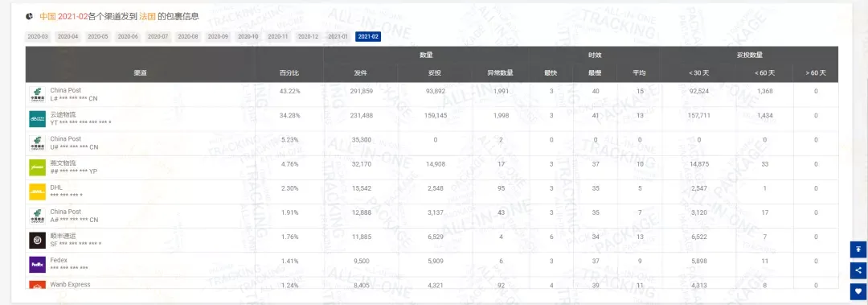Image resolution: width=868 pixels, height=305 pixels.
Task: Click the 中国 origin link in title
Action: [47, 17]
